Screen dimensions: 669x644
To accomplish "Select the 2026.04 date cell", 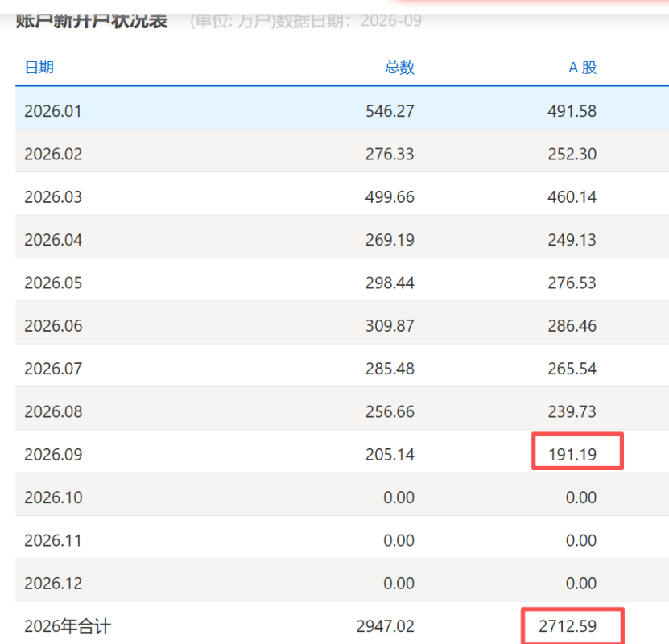I will [53, 240].
